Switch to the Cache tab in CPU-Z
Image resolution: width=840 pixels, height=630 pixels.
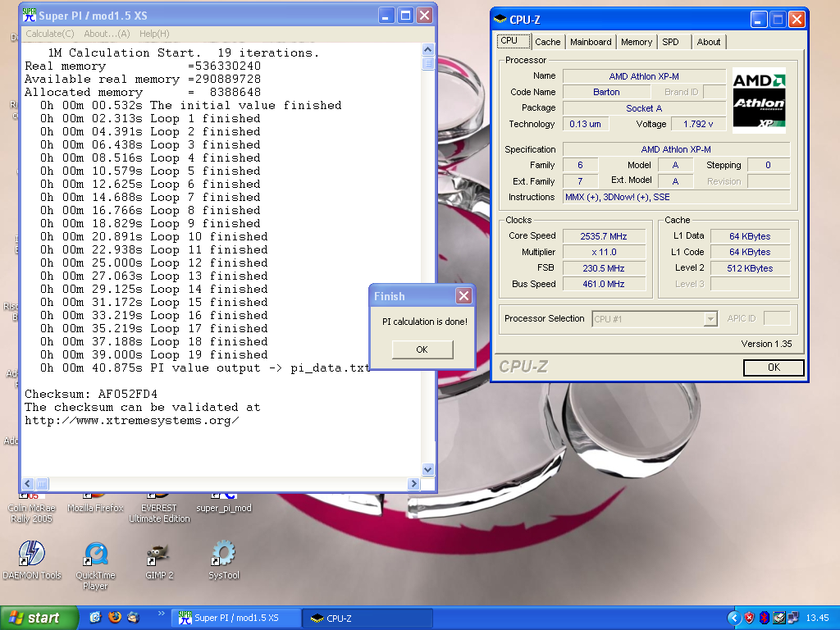click(547, 42)
